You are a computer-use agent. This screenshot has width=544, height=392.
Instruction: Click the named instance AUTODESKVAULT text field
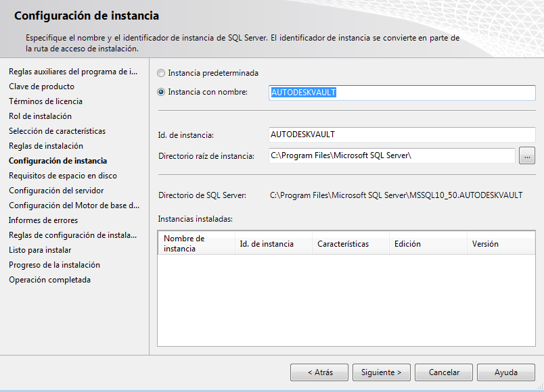[402, 93]
